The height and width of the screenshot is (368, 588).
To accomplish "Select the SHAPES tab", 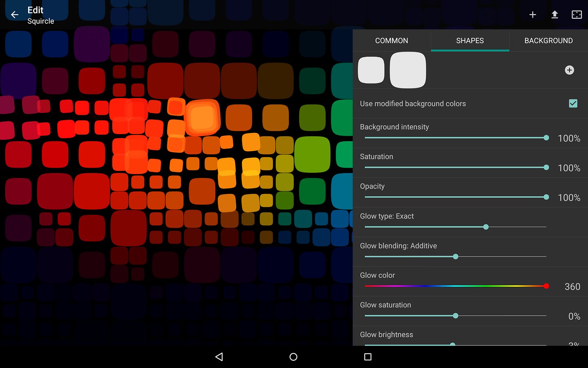I will click(x=470, y=40).
